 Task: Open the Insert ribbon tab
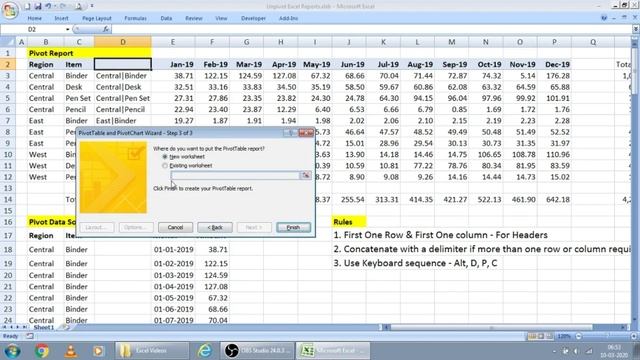click(x=62, y=18)
